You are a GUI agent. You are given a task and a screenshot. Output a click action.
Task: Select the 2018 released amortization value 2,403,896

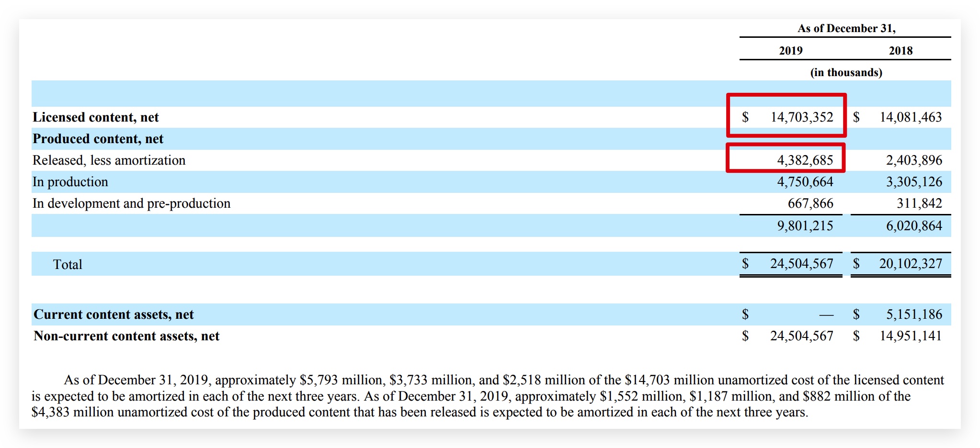pyautogui.click(x=913, y=160)
